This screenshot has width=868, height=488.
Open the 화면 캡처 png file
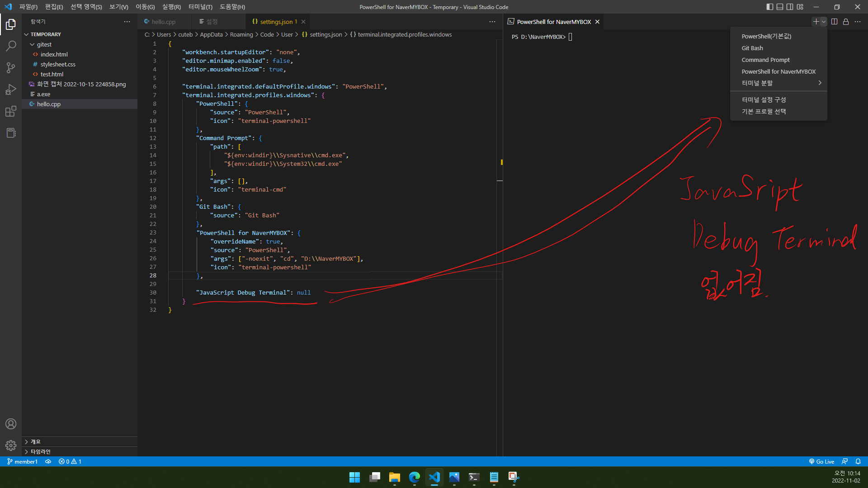pyautogui.click(x=80, y=84)
